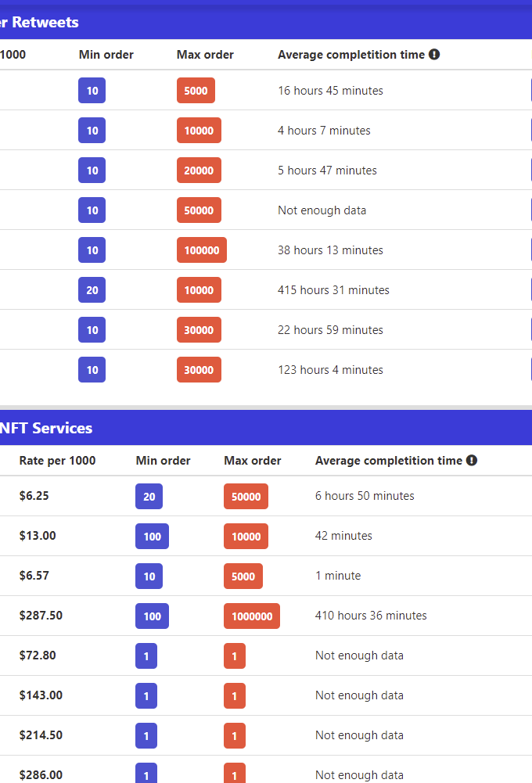The height and width of the screenshot is (783, 532).
Task: Click info icon beside Retweets Average completion time
Action: (434, 55)
